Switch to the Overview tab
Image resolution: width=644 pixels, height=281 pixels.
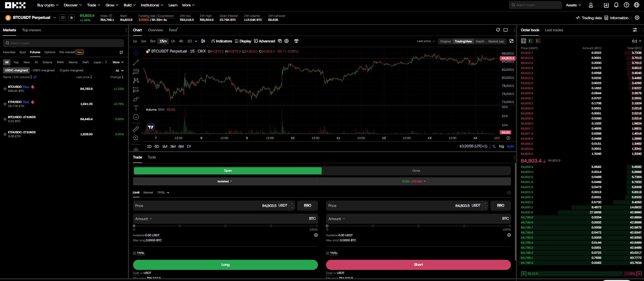click(x=155, y=30)
